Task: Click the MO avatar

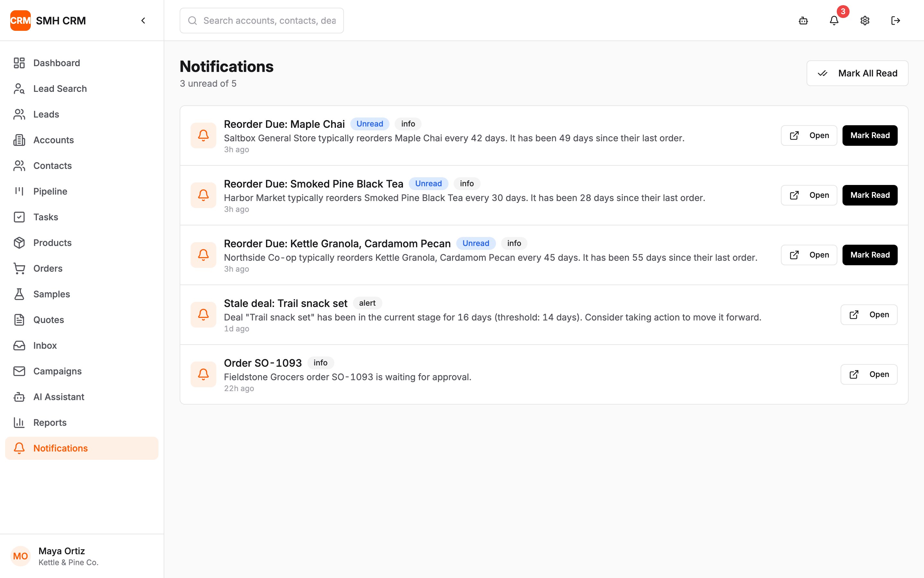Action: click(21, 556)
